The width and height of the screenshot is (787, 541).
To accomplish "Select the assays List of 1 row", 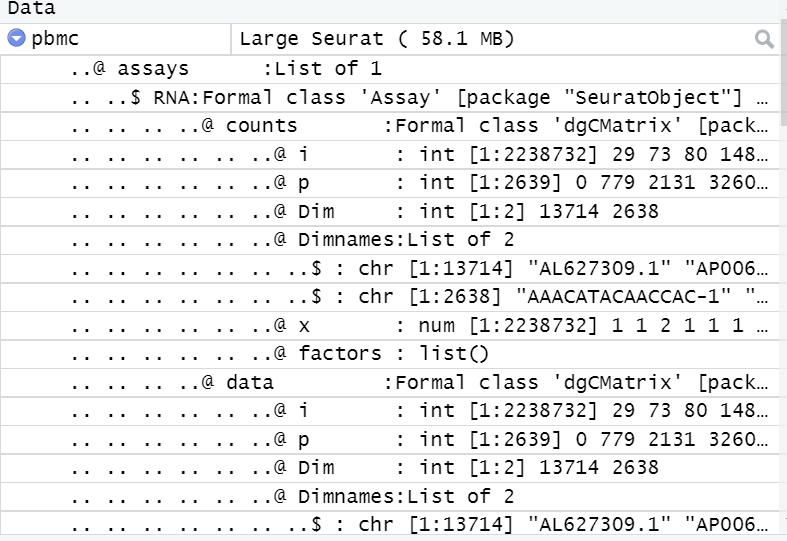I will (x=389, y=69).
